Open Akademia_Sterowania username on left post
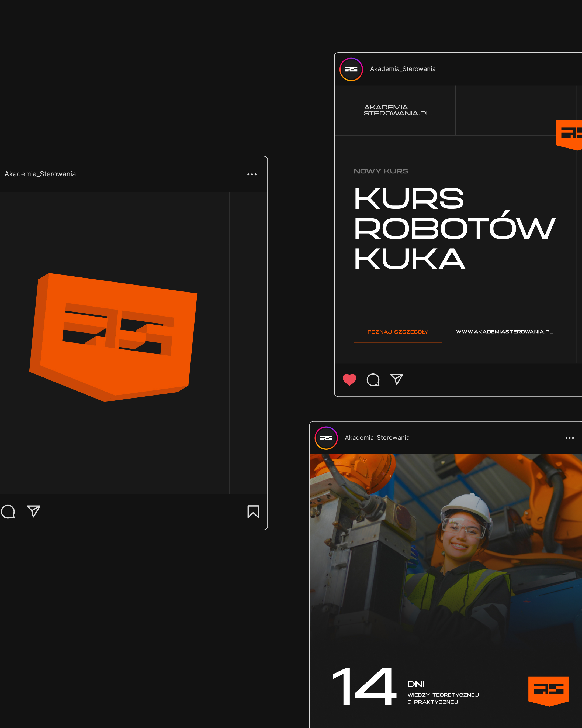Image resolution: width=582 pixels, height=728 pixels. click(x=40, y=174)
